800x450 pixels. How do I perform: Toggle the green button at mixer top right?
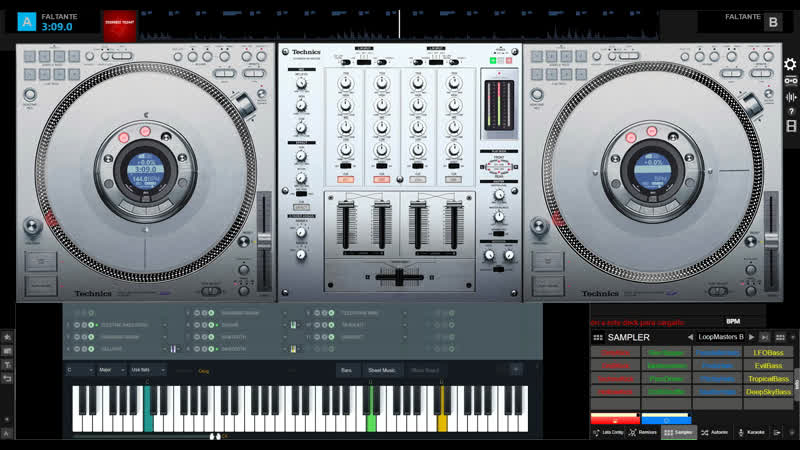click(493, 61)
